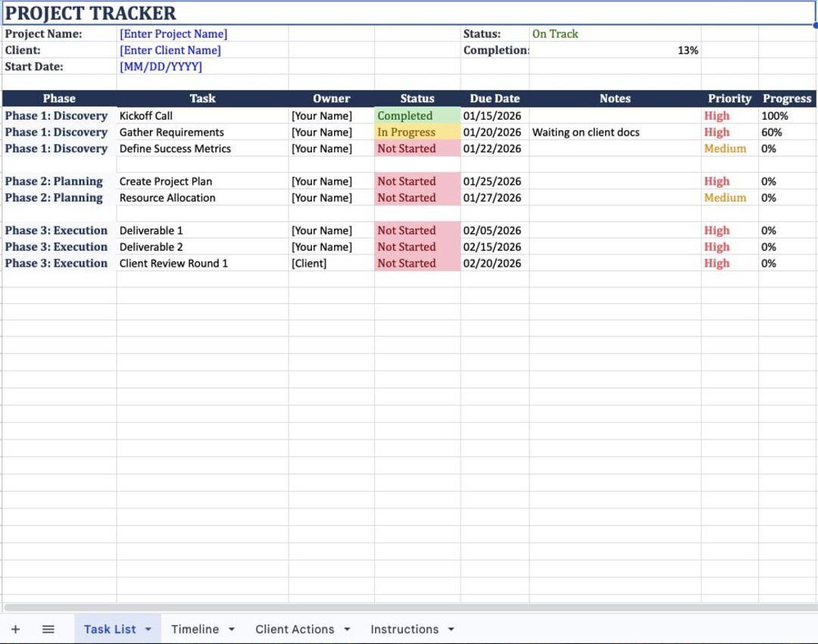The height and width of the screenshot is (644, 818).
Task: Select the owner cell for Kickoff Call
Action: pos(331,116)
